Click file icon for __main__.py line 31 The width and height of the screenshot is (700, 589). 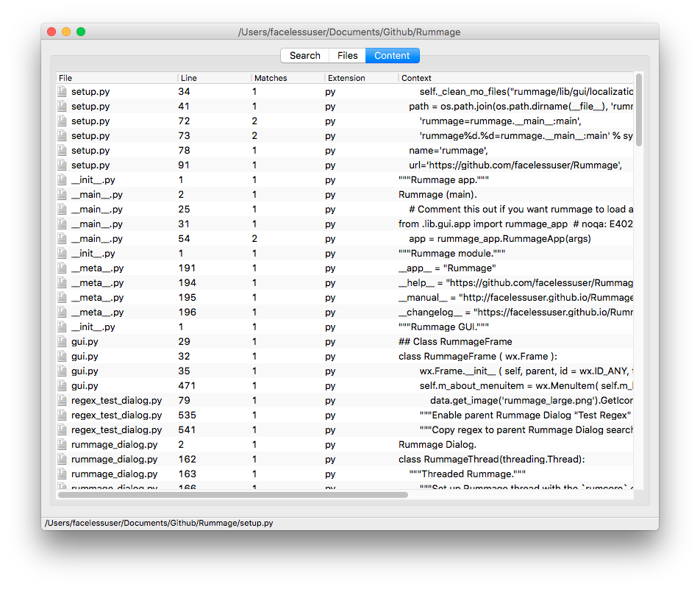[x=62, y=224]
